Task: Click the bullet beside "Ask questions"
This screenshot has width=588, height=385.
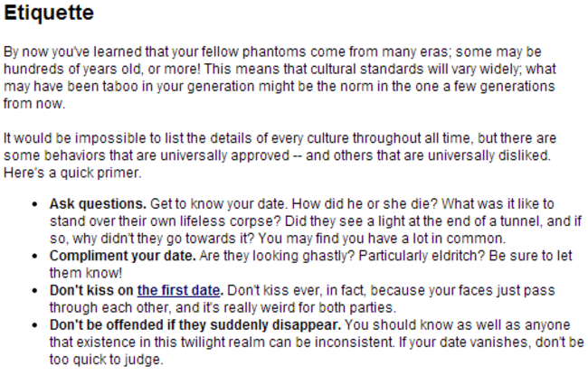Action: (x=35, y=204)
